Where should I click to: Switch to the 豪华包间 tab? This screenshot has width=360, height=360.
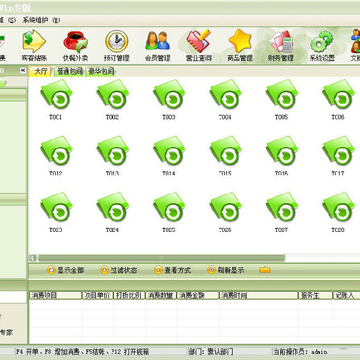(x=101, y=72)
